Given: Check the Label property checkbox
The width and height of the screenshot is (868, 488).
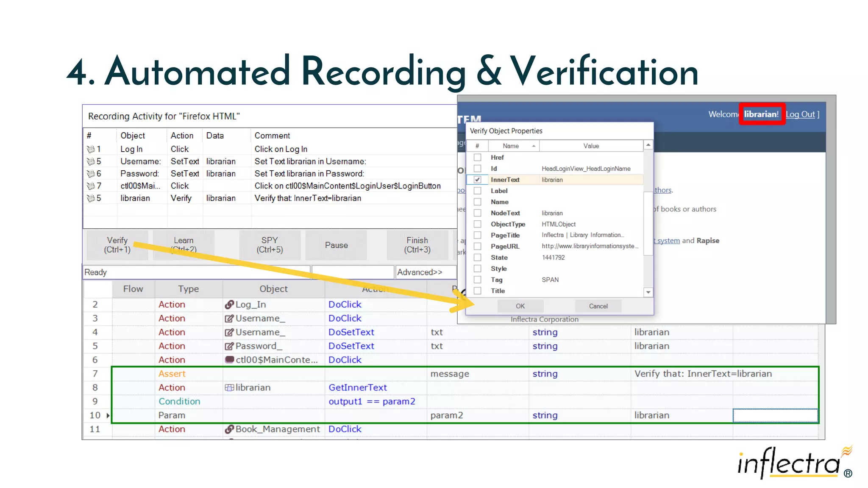Looking at the screenshot, I should coord(478,191).
